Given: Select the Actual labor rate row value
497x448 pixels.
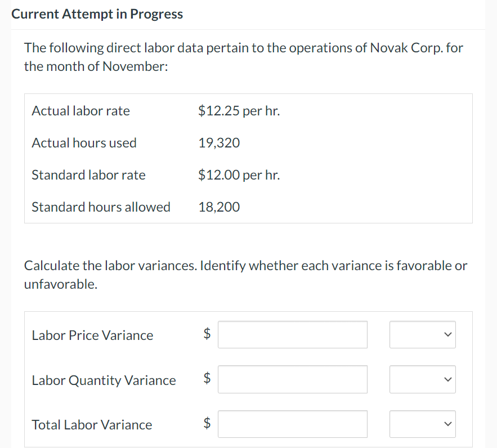Looking at the screenshot, I should click(238, 110).
